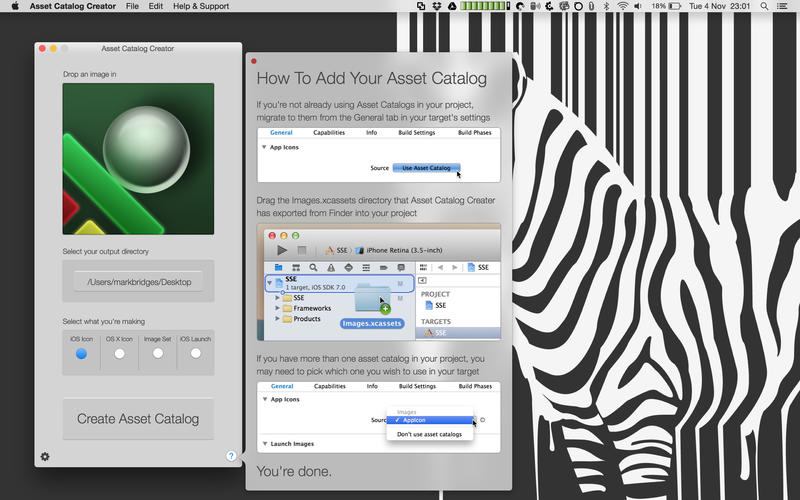Select the OS X Icon option

(119, 353)
